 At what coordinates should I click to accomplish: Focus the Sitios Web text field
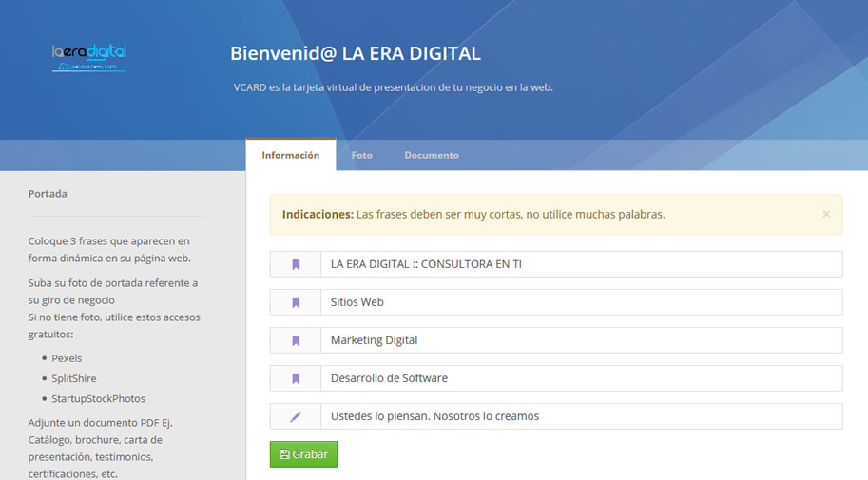580,302
